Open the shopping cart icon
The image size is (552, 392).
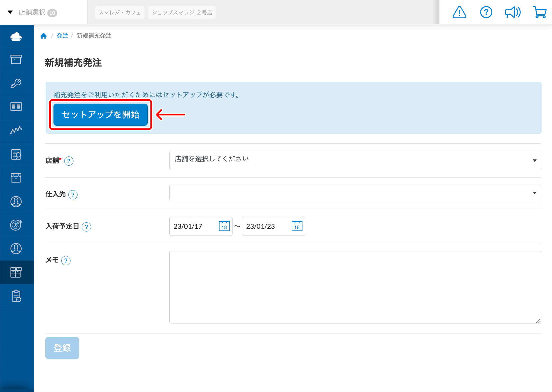(x=540, y=12)
